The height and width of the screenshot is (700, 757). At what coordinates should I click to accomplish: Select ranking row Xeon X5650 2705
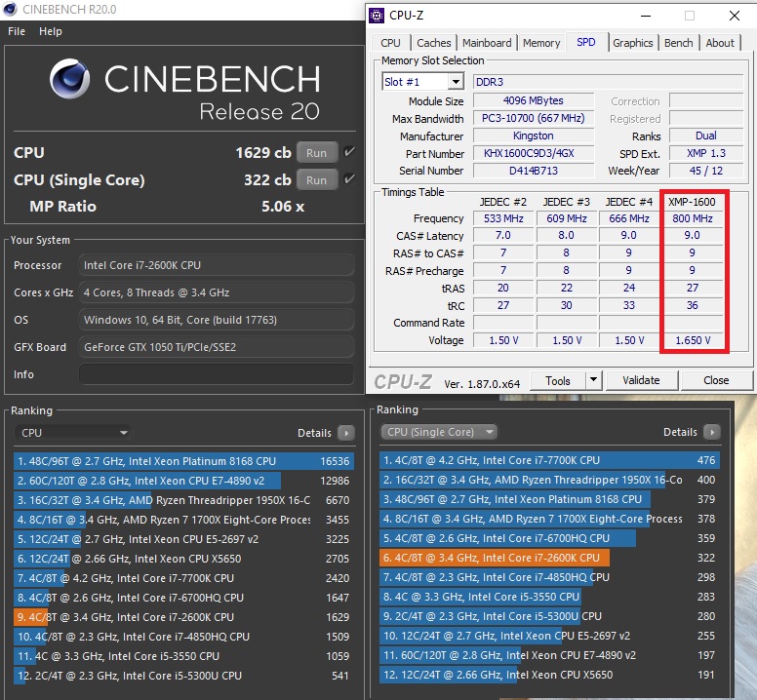184,559
